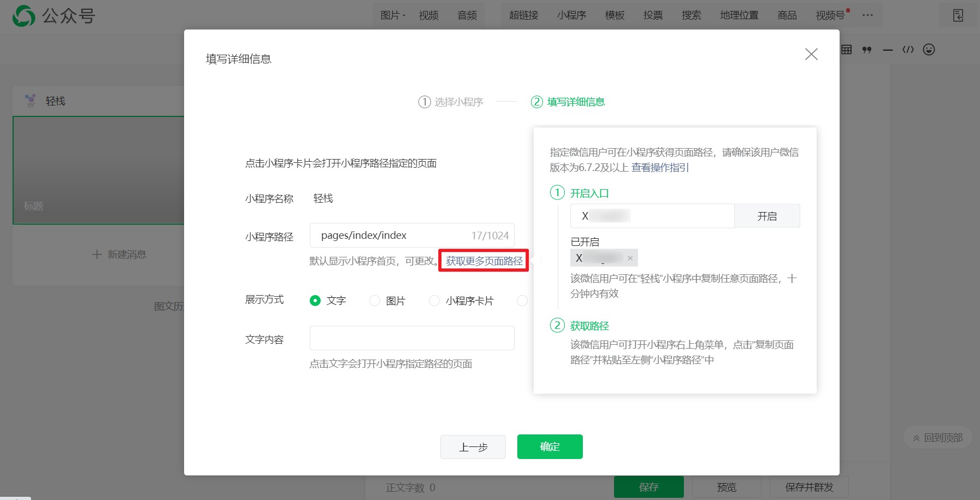Select the 投票 toolbar menu item
This screenshot has height=500, width=980.
point(653,15)
